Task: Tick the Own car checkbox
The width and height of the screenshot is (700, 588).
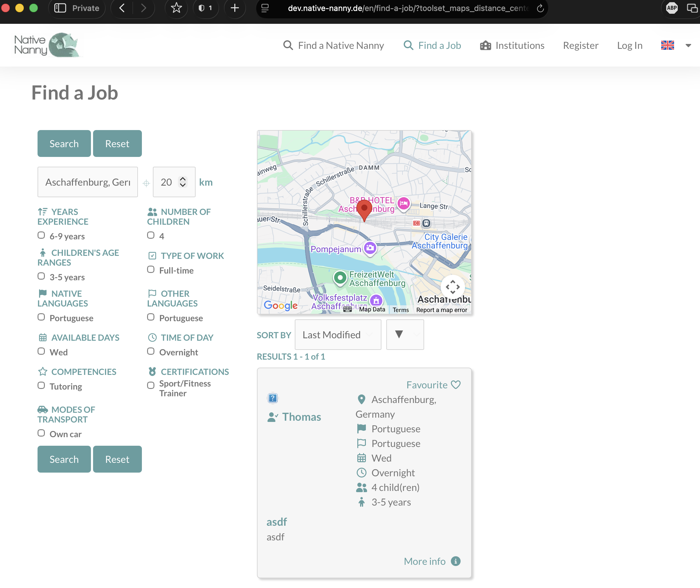Action: (41, 433)
